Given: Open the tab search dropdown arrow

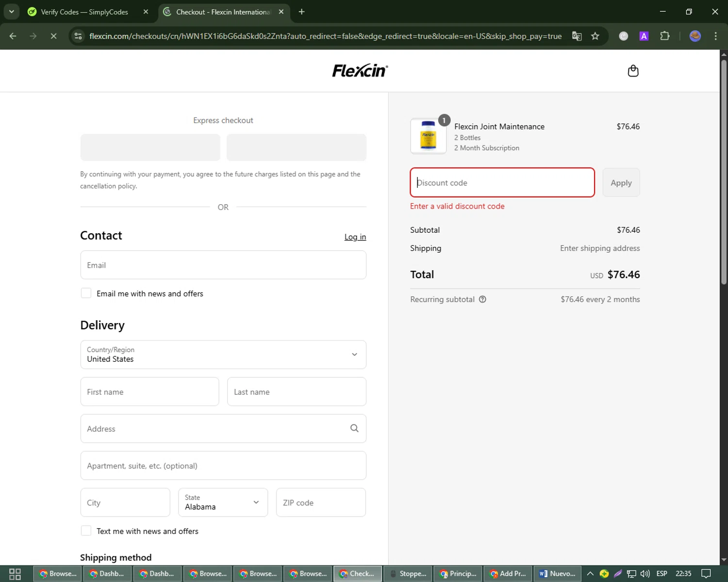Looking at the screenshot, I should point(11,12).
